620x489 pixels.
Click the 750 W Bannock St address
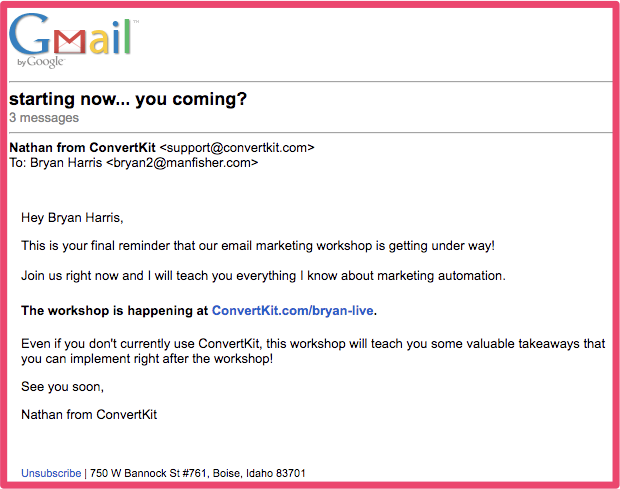(x=198, y=473)
